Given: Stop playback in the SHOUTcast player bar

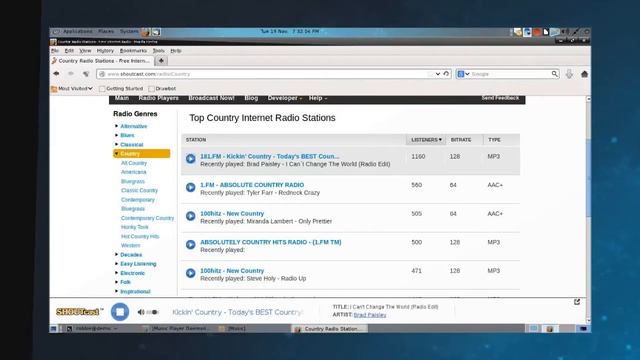Looking at the screenshot, I should click(120, 312).
